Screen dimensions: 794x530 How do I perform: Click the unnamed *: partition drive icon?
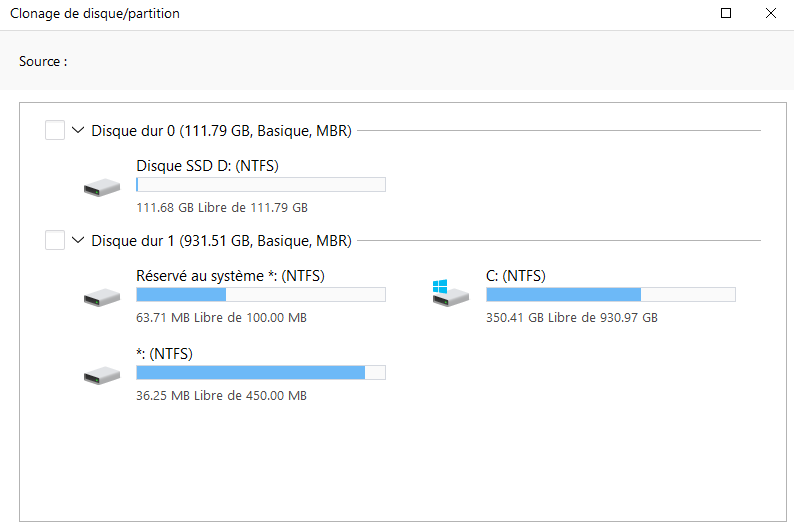pyautogui.click(x=102, y=375)
